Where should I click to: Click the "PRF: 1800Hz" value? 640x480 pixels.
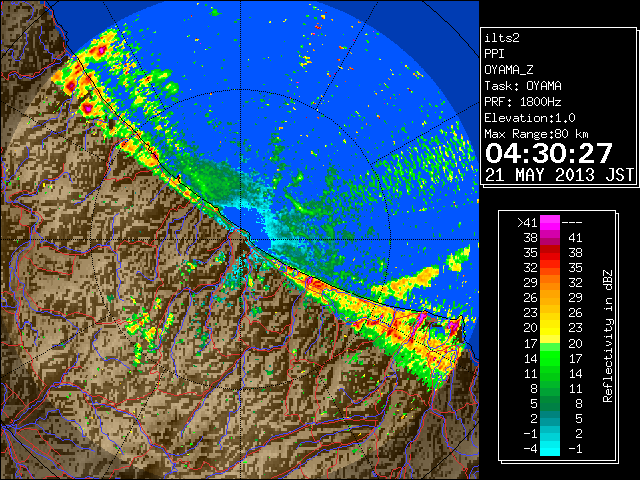tap(523, 102)
